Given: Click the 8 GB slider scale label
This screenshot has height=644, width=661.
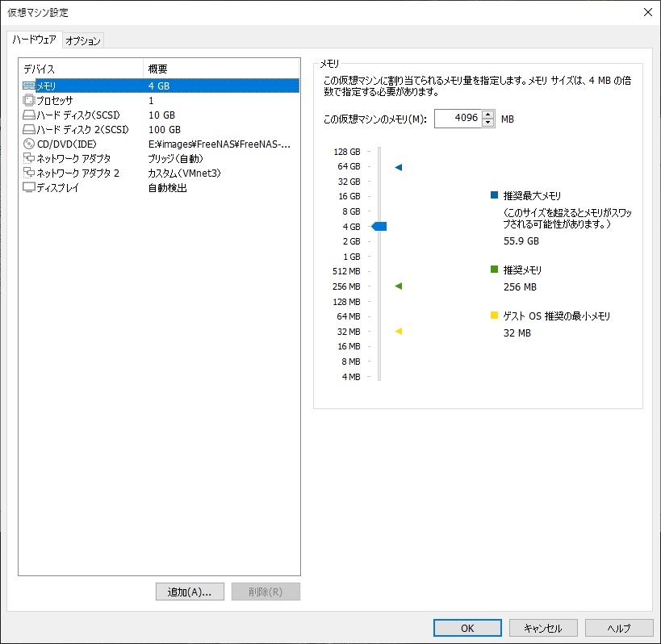Looking at the screenshot, I should tap(352, 211).
